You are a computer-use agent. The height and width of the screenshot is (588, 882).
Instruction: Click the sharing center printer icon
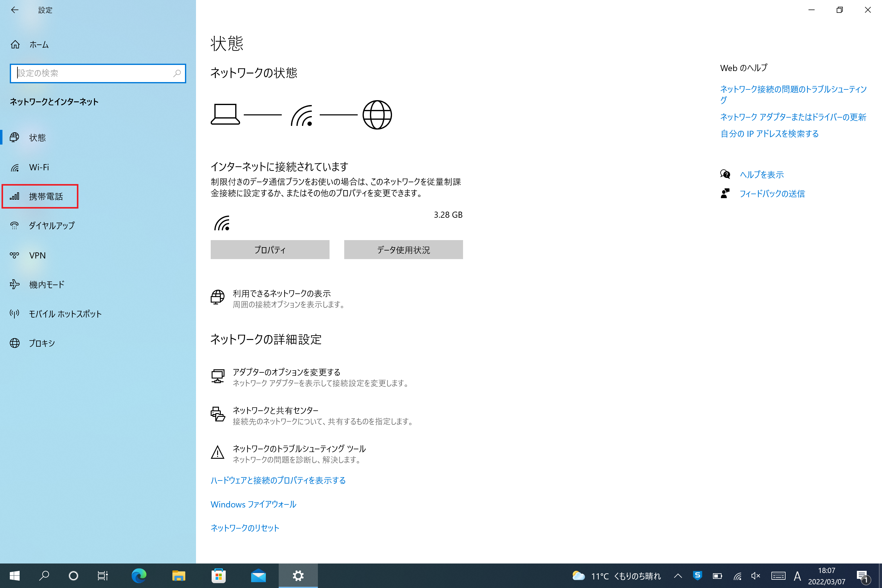[x=218, y=414]
